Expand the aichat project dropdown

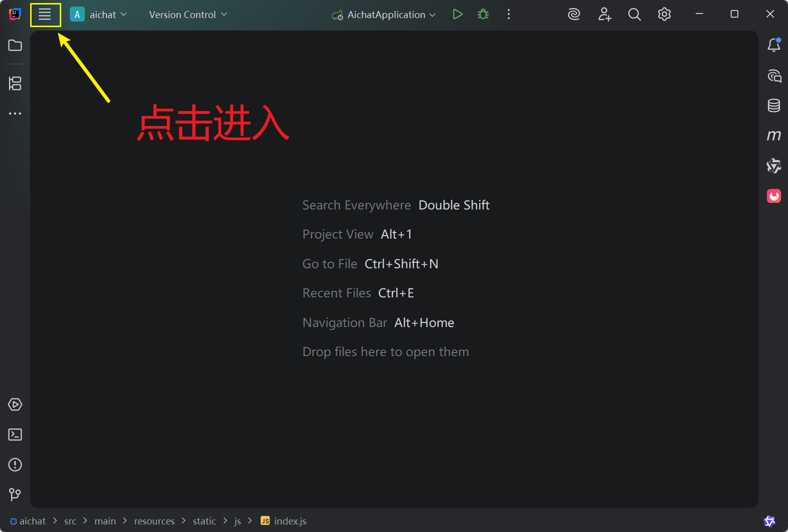98,15
